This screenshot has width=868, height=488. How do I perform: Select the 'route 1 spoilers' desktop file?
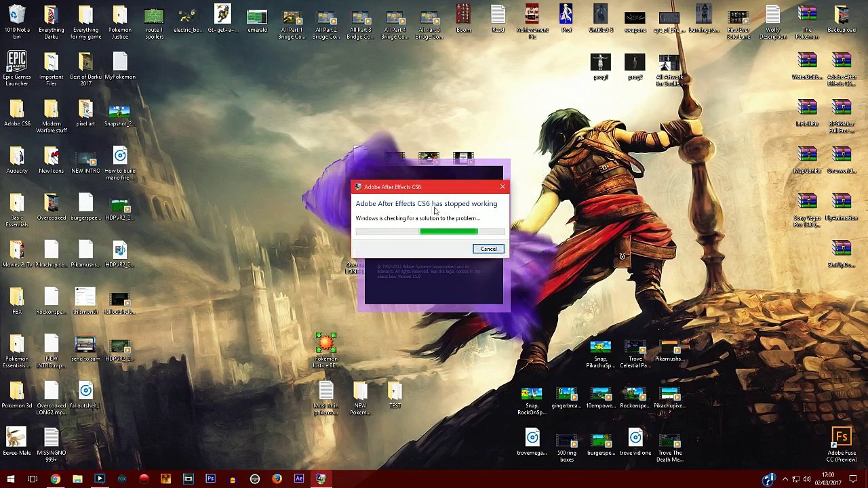[154, 21]
